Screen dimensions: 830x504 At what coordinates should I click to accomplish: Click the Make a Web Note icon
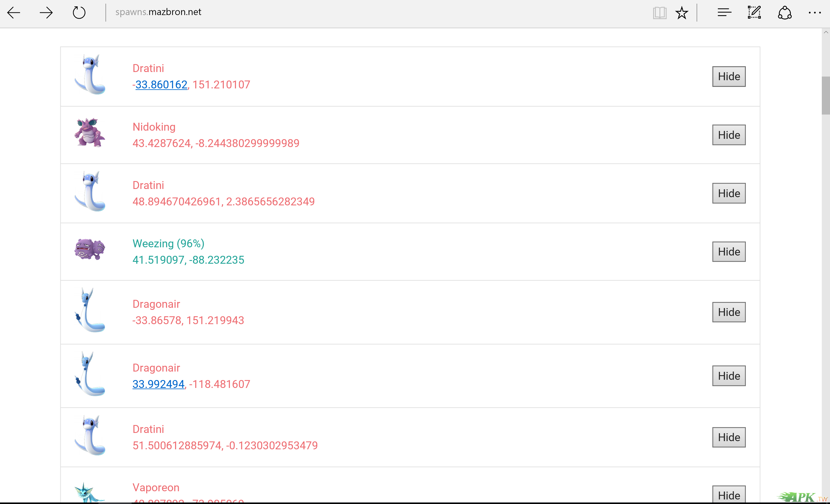tap(754, 13)
